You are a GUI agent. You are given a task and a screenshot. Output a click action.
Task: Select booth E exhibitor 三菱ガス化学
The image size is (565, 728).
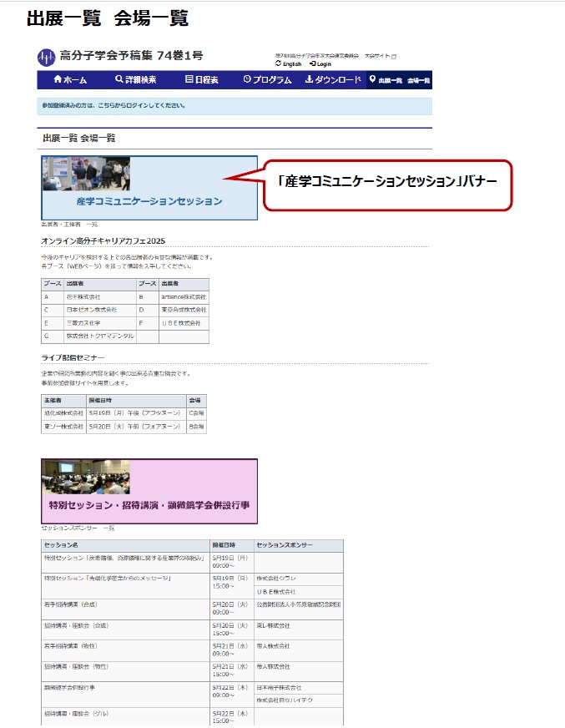coord(83,323)
